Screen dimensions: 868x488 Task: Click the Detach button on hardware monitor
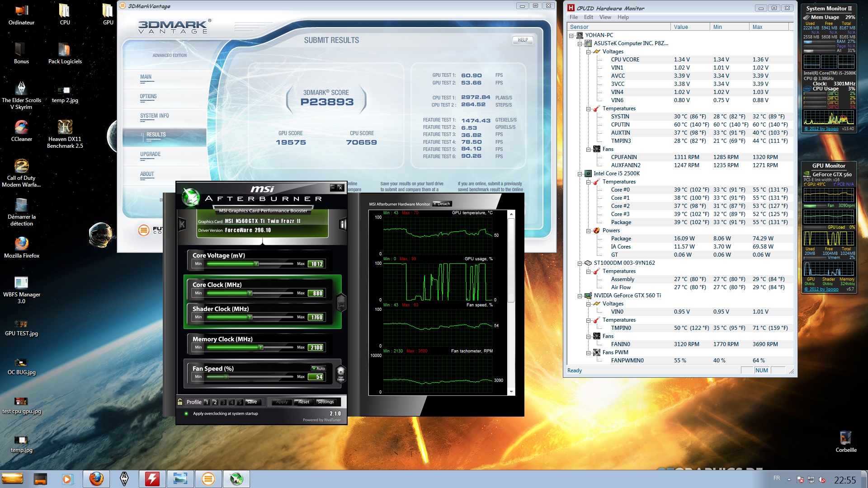442,204
